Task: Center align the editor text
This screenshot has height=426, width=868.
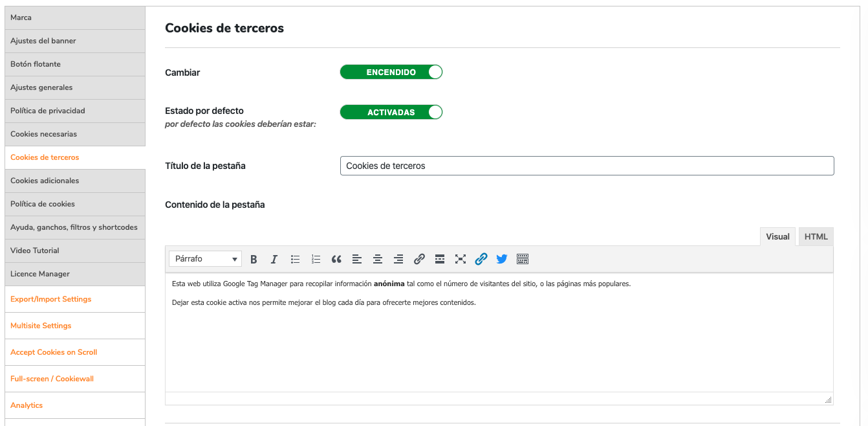Action: [378, 259]
